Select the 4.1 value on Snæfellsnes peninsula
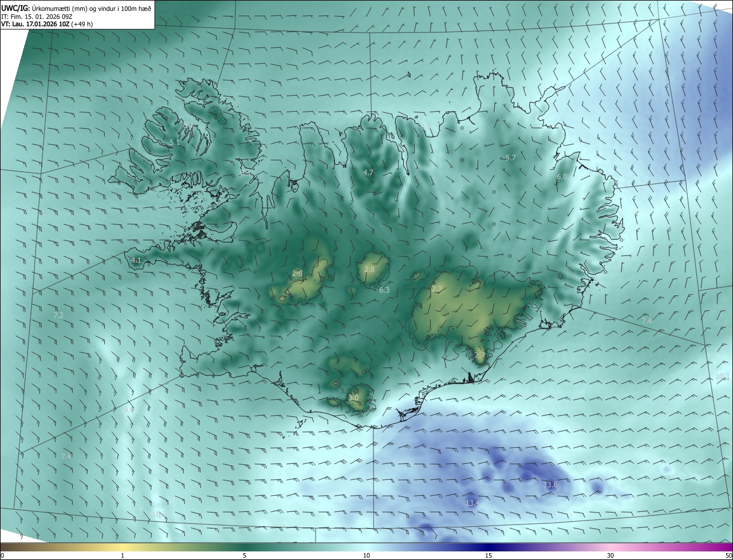The width and height of the screenshot is (733, 560). 136,261
